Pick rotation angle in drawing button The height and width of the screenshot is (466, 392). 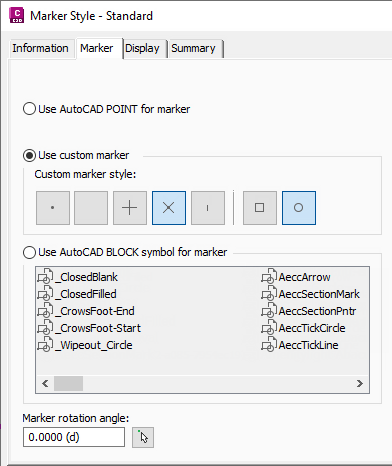tap(143, 437)
